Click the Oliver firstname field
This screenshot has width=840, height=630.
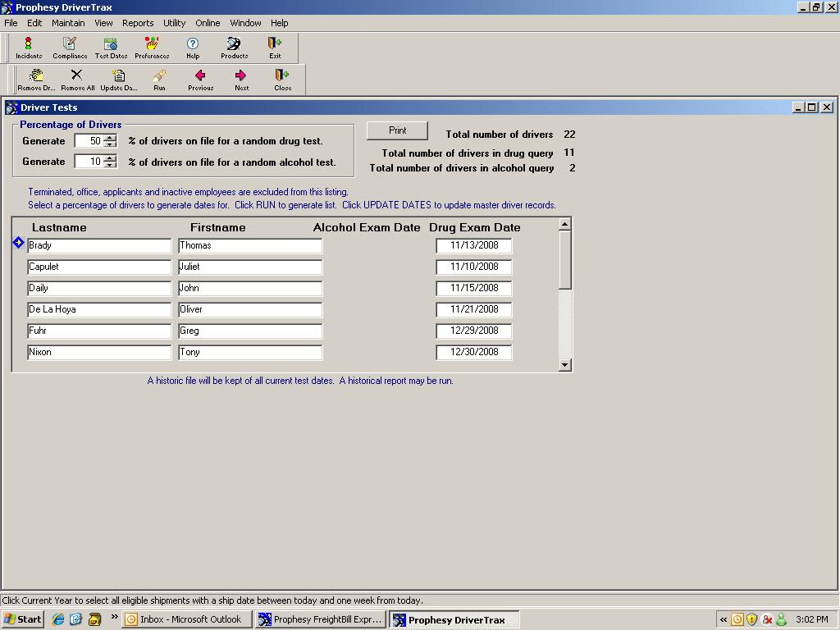tap(250, 309)
